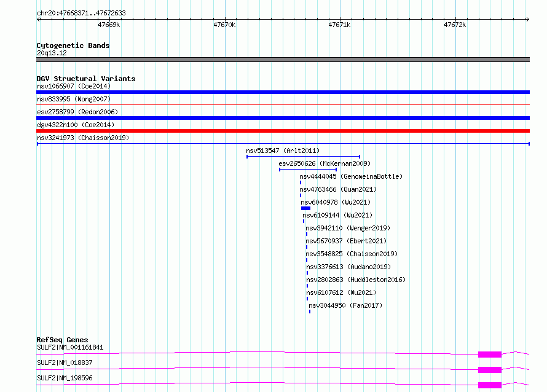Select the 20q13.12 band label

[x=52, y=53]
